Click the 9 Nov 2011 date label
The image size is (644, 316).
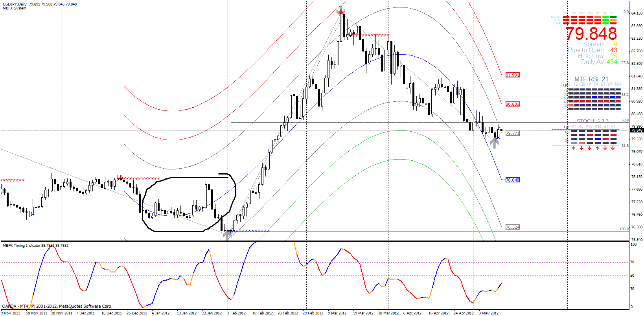[11, 313]
